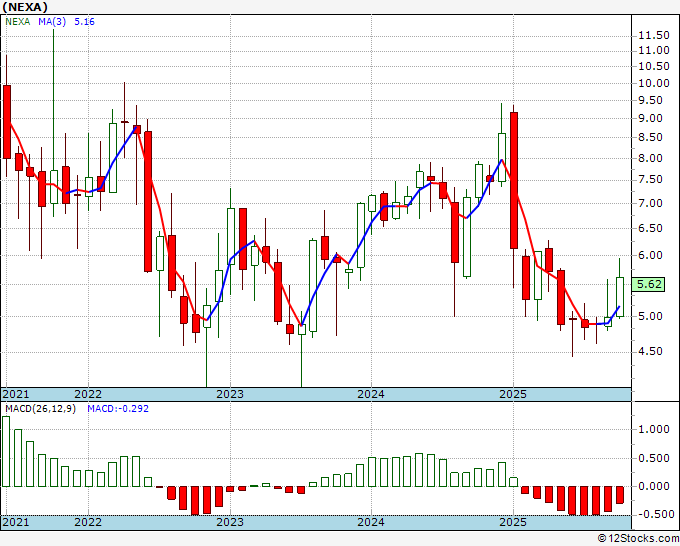Click 2021 on the price chart timeline
Viewport: 680px width, 546px height.
16,394
